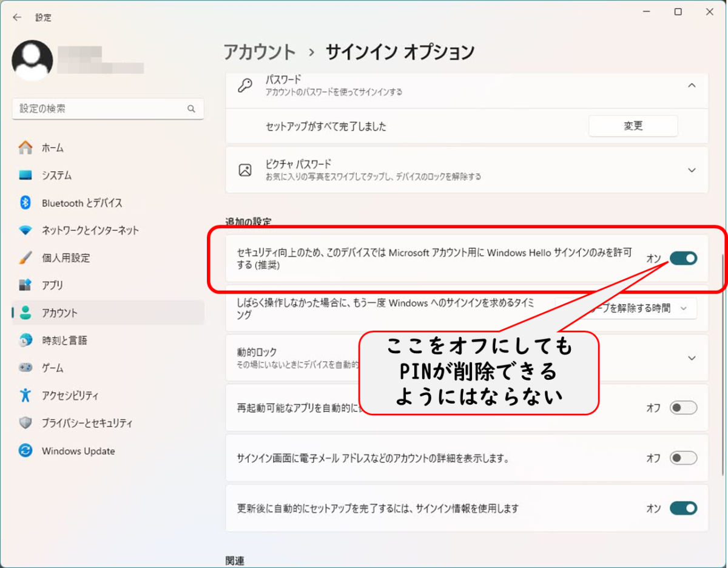This screenshot has width=728, height=568.
Task: Open Windows Update settings
Action: 78,451
